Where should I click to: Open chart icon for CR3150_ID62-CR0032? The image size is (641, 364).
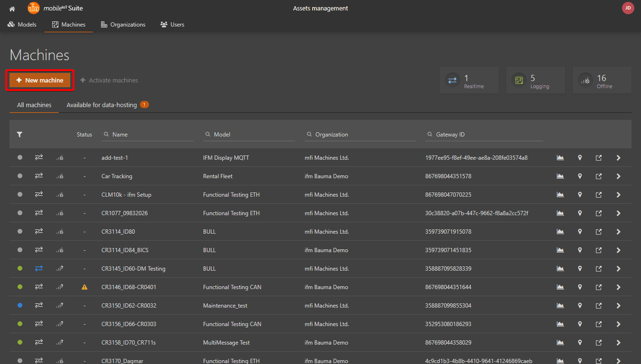[x=560, y=306]
